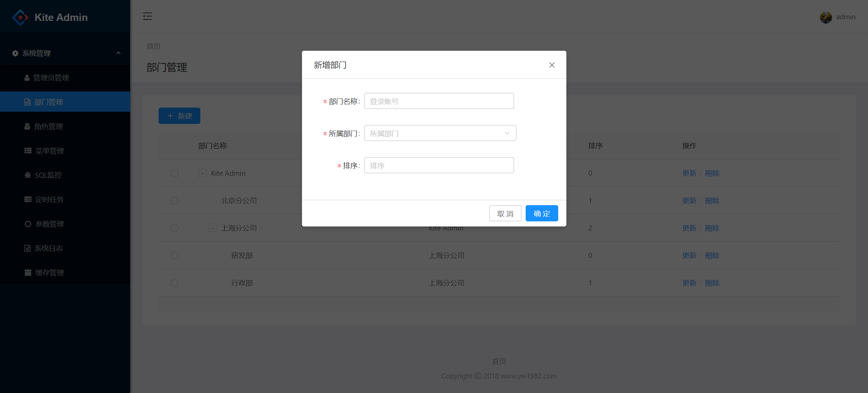Open 定时任务 in the sidebar

[x=65, y=199]
